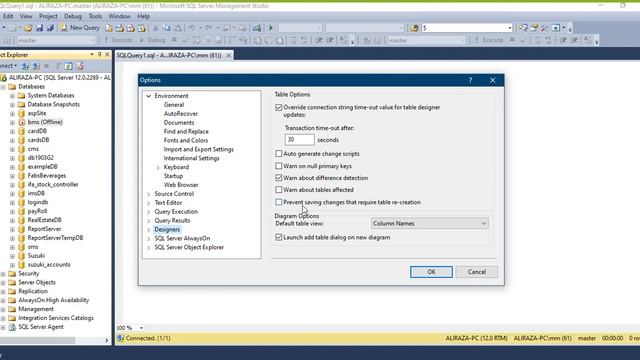Click the Copy toolbar icon
The image size is (640, 360).
[x=167, y=28]
